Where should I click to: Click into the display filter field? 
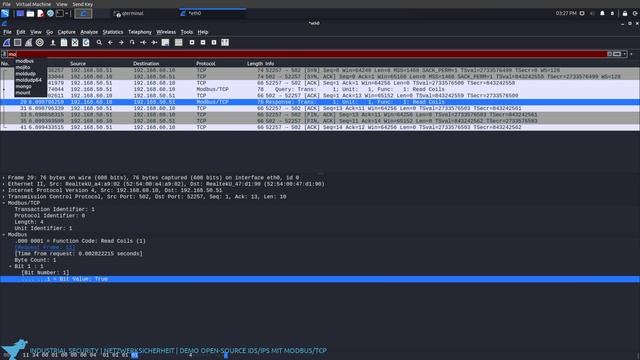pos(307,54)
